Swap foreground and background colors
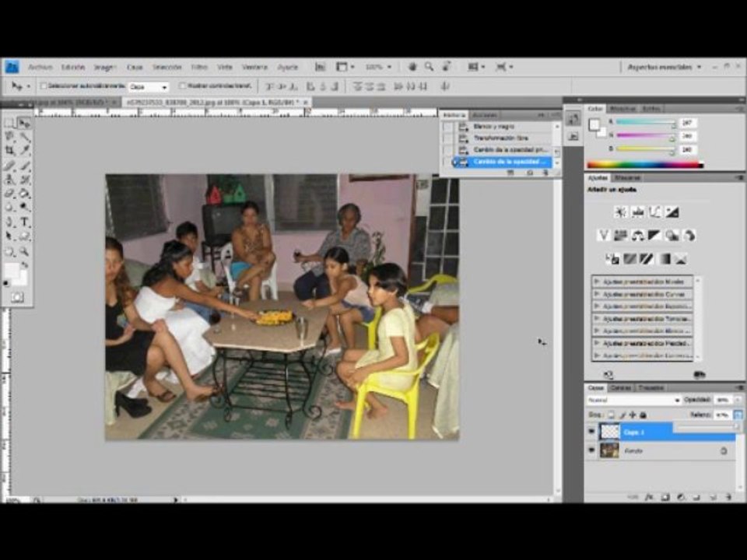 pos(24,264)
